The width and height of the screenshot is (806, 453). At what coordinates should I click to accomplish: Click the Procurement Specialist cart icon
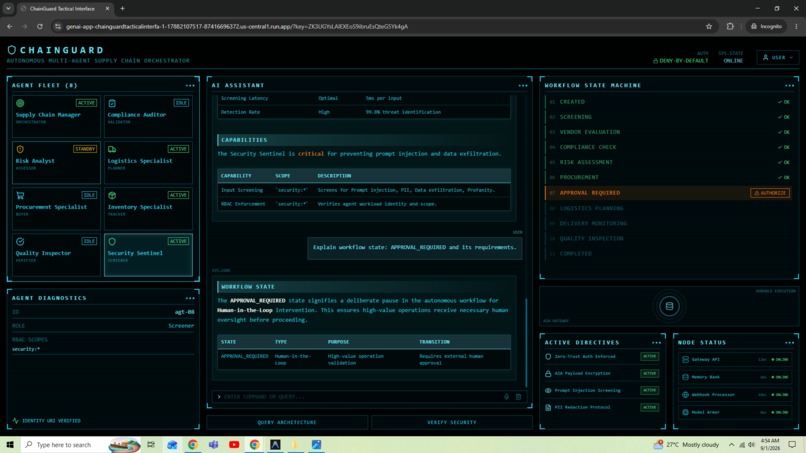pos(20,195)
